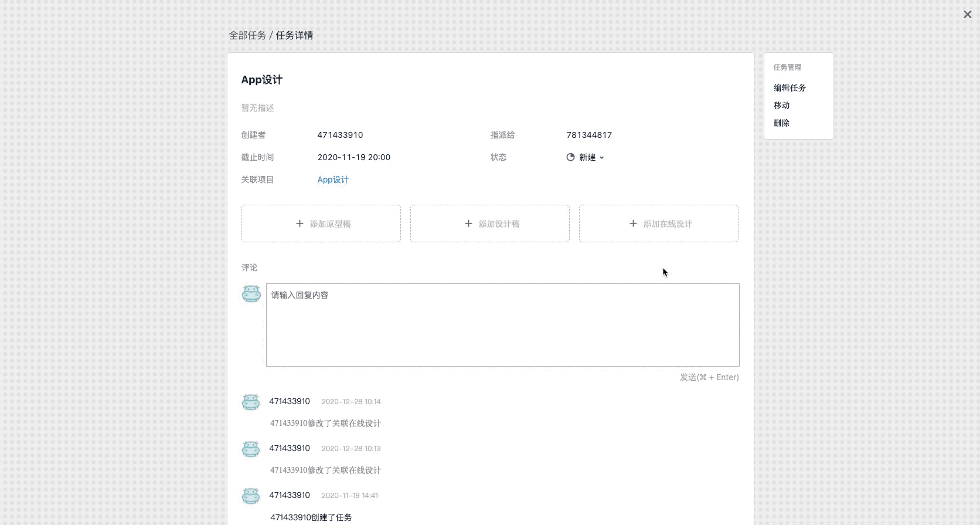Click plus icon on 添加原型稿 card
This screenshot has width=980, height=525.
click(x=300, y=223)
